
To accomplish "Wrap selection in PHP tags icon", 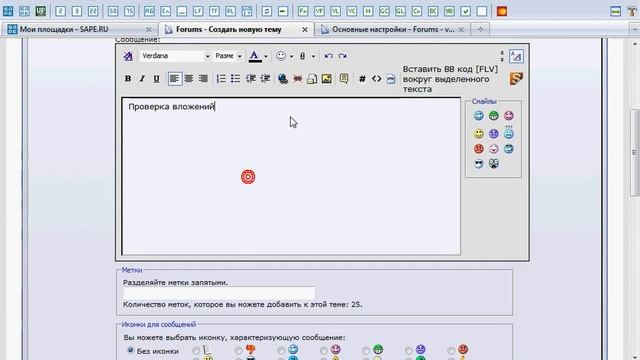I will coord(391,79).
